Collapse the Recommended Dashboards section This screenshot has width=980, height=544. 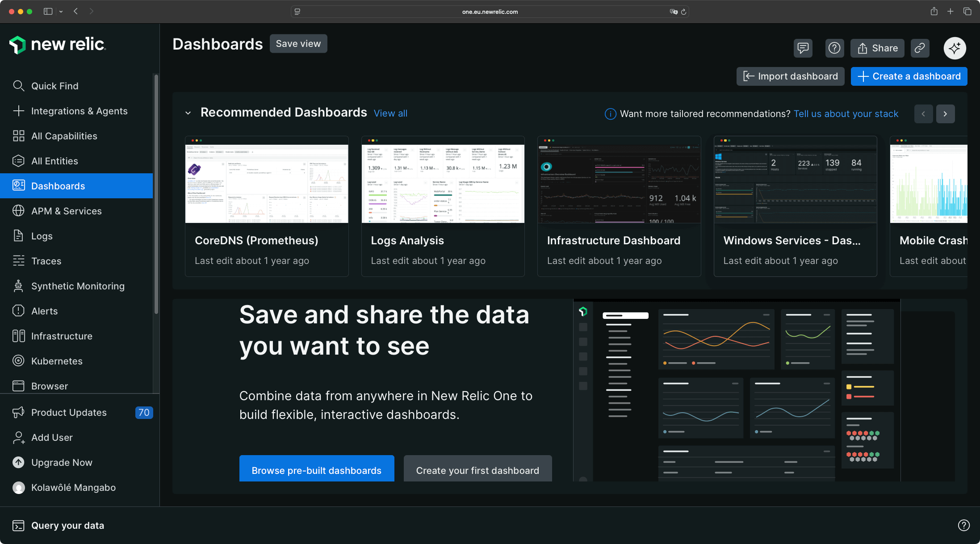188,113
